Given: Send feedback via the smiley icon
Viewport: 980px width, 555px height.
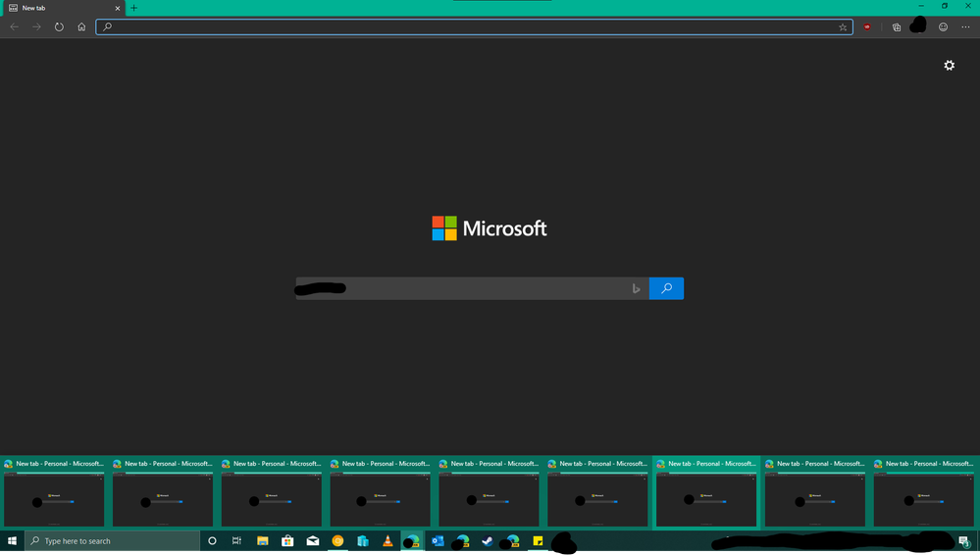Looking at the screenshot, I should coord(943,26).
